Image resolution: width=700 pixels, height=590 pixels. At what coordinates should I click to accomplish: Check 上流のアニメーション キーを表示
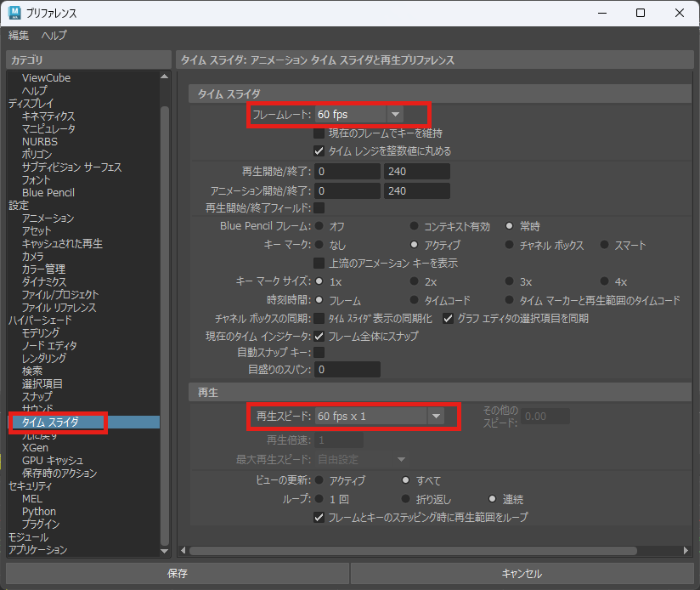click(x=319, y=263)
